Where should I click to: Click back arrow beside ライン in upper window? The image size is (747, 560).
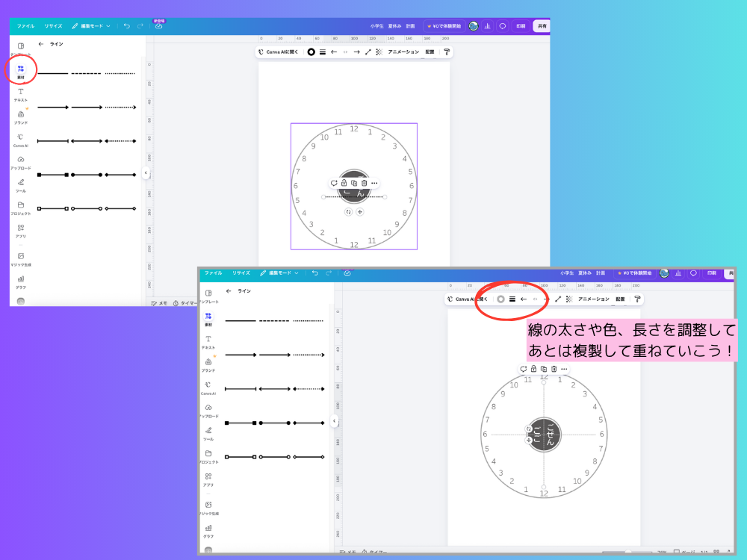coord(41,44)
